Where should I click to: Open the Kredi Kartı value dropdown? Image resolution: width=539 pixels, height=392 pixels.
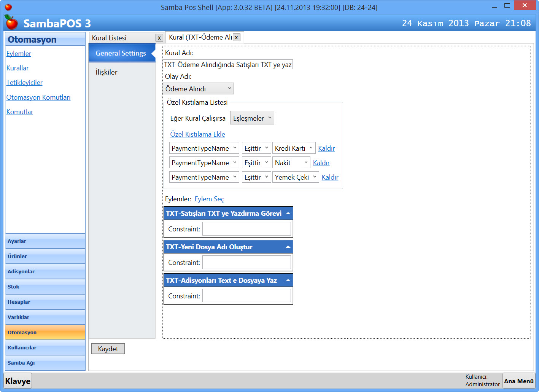pyautogui.click(x=294, y=148)
